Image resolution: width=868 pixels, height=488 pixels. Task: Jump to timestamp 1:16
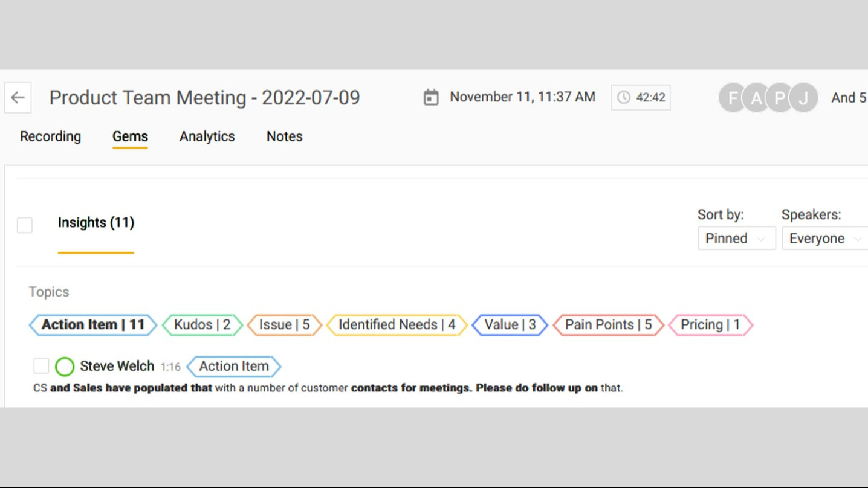[x=170, y=367]
